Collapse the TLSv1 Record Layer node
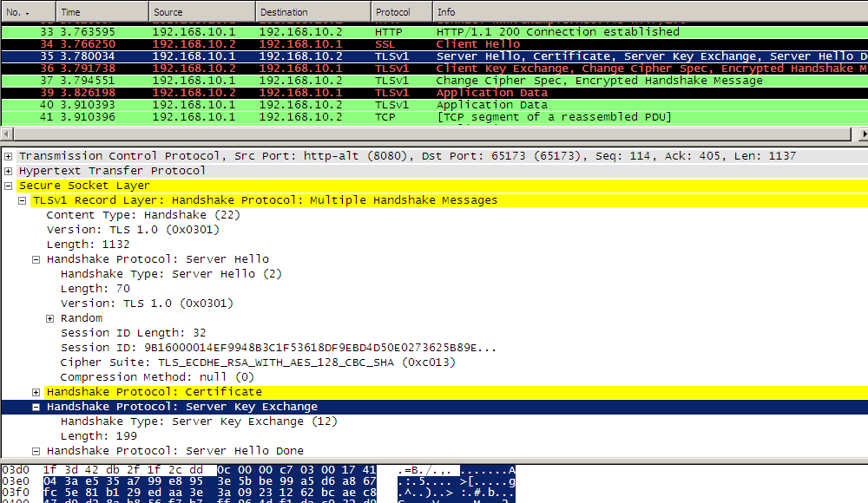The height and width of the screenshot is (503, 868). pos(23,201)
